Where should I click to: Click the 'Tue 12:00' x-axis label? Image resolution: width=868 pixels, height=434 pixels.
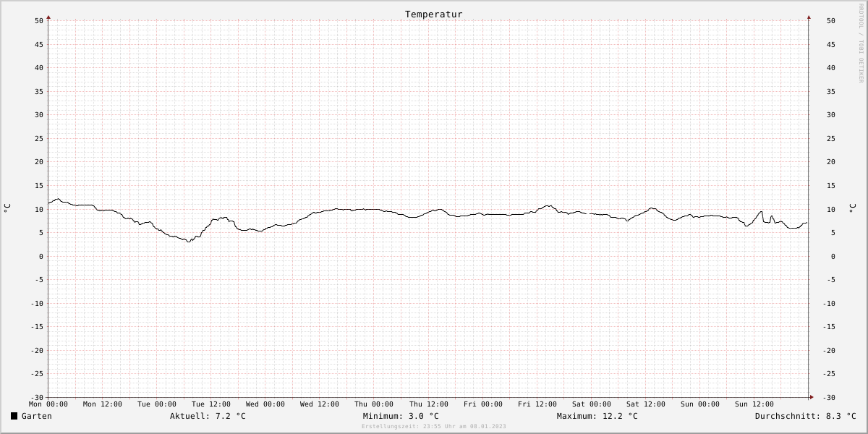[211, 404]
